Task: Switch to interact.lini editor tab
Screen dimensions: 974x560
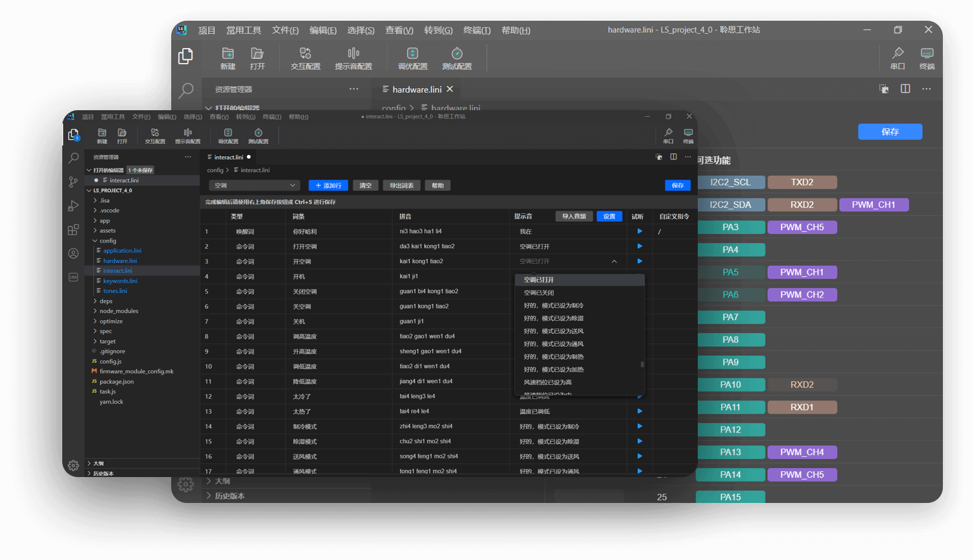Action: coord(228,157)
